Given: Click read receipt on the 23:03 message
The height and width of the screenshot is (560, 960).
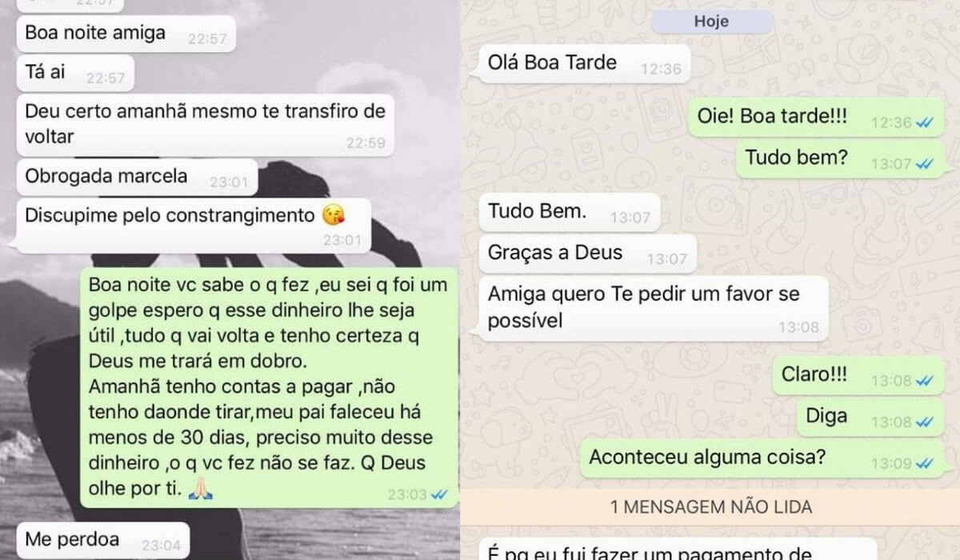Looking at the screenshot, I should pyautogui.click(x=438, y=494).
